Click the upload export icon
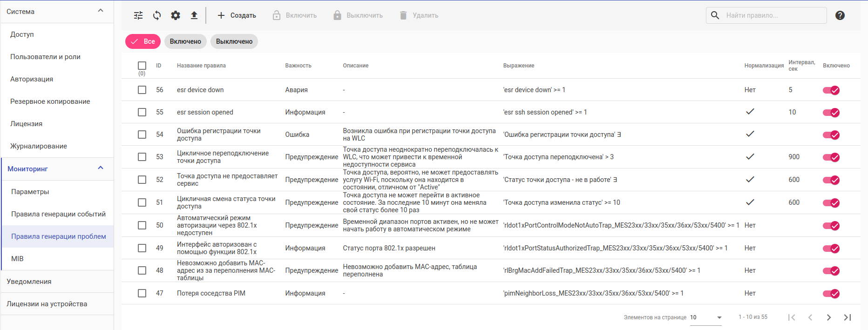The height and width of the screenshot is (330, 868). 194,15
